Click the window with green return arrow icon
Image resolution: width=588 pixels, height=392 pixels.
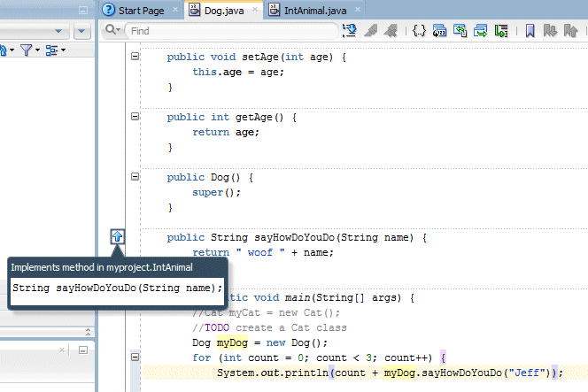click(460, 31)
